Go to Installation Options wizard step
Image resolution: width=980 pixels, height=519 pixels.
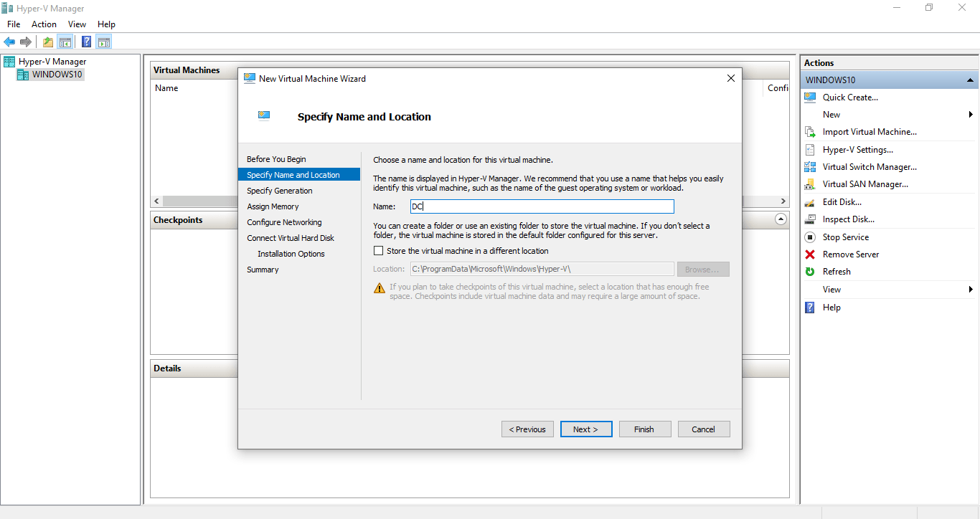[291, 254]
